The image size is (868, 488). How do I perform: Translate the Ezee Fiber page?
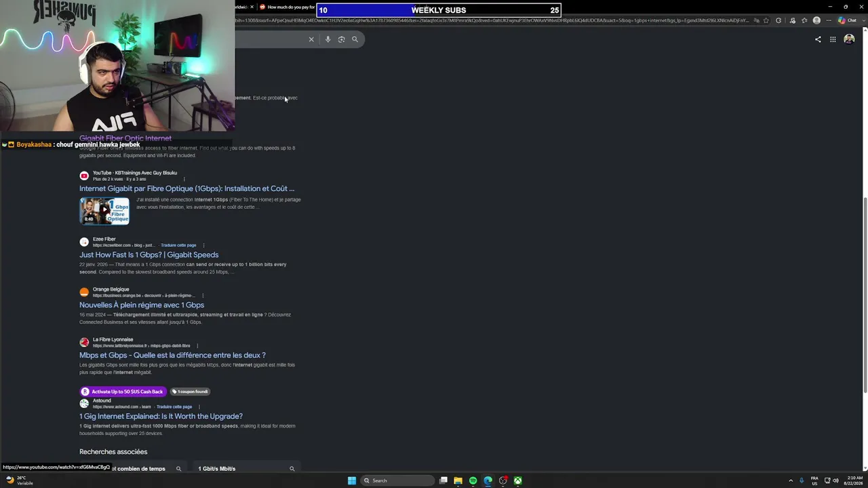tap(178, 245)
